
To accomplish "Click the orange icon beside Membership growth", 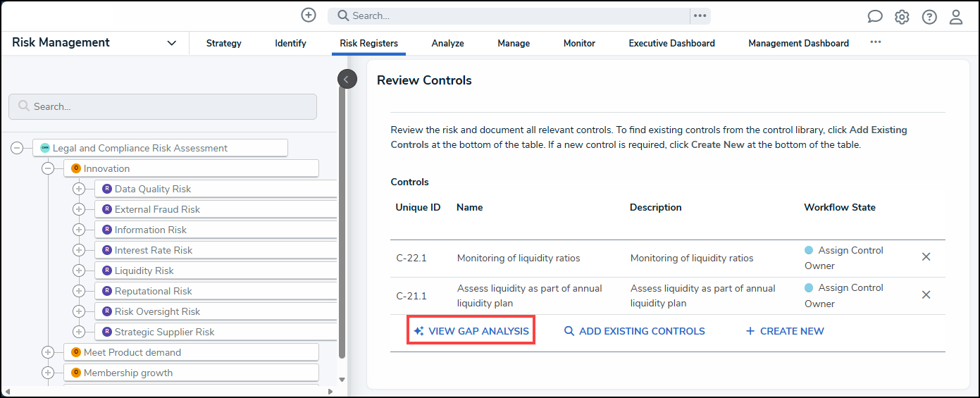I will (x=76, y=373).
